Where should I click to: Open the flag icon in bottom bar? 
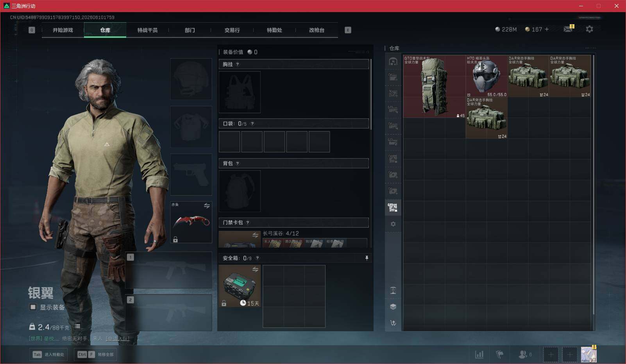(x=500, y=354)
